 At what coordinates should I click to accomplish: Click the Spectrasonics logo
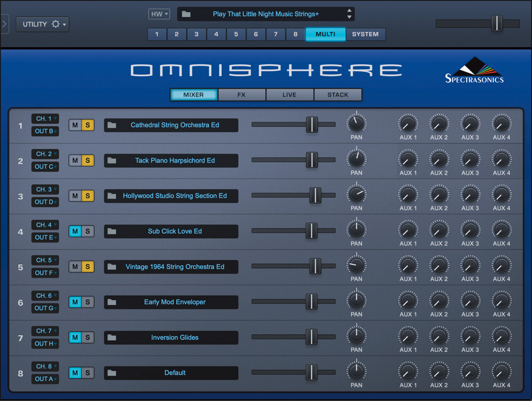pos(474,70)
